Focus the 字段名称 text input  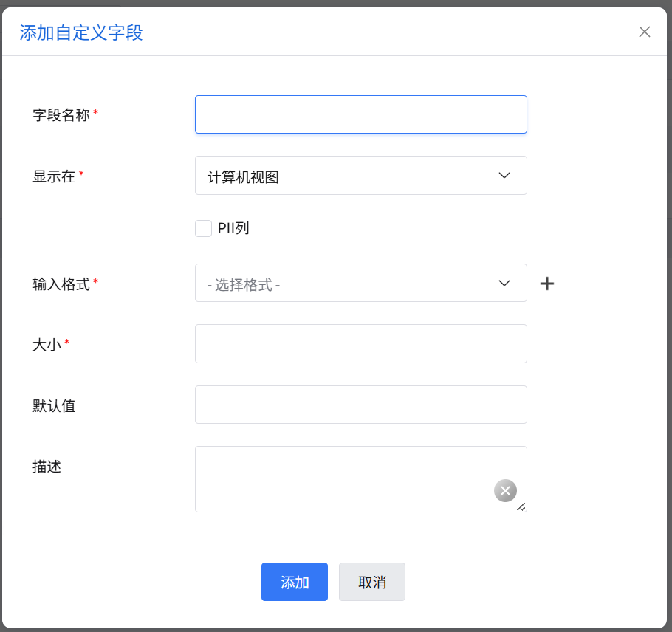(x=360, y=114)
